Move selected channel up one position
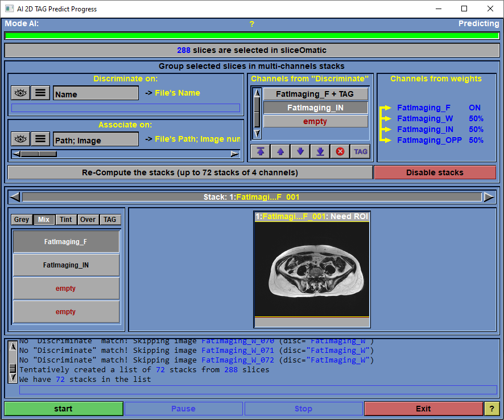Image resolution: width=504 pixels, height=420 pixels. coord(280,151)
